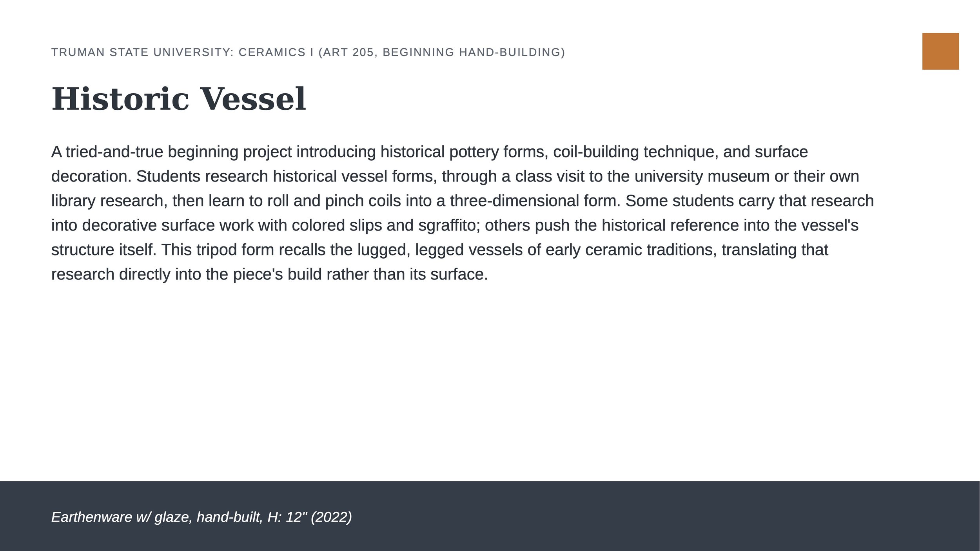Viewport: 980px width, 551px height.
Task: Click the Truman State University course header
Action: (308, 52)
